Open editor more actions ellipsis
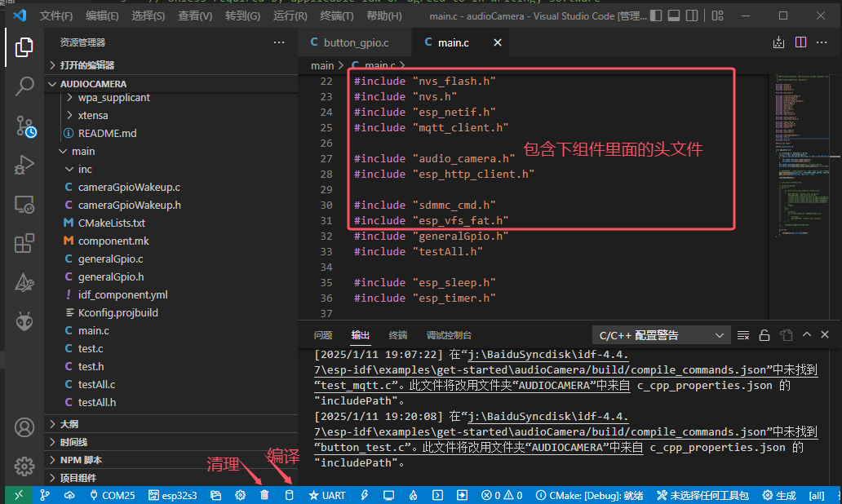The height and width of the screenshot is (504, 842). point(822,42)
